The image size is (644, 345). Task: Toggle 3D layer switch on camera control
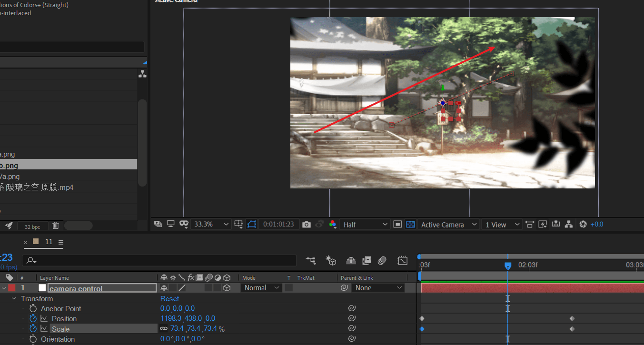click(x=227, y=288)
